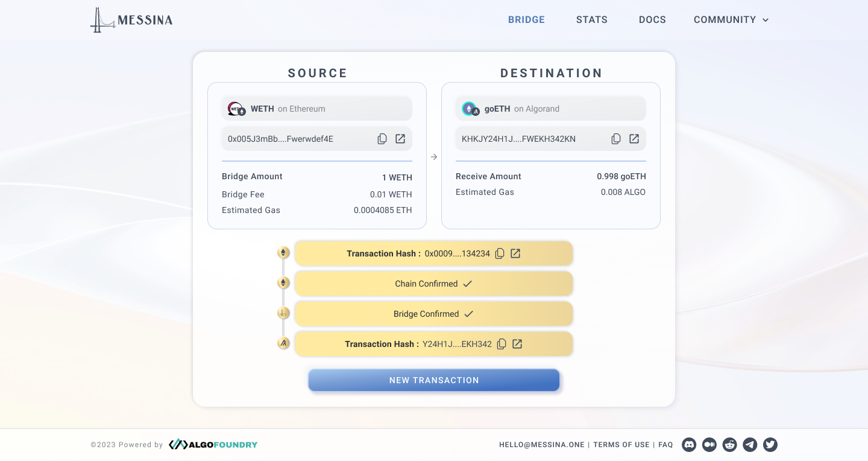Select the WETH on Ethereum source token
The width and height of the screenshot is (868, 461).
click(x=317, y=109)
